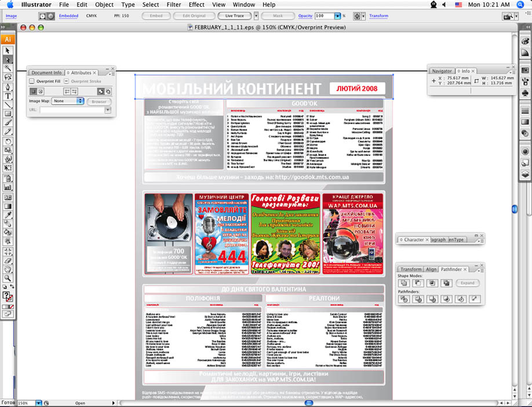Select the Line Segment tool

coord(8,105)
